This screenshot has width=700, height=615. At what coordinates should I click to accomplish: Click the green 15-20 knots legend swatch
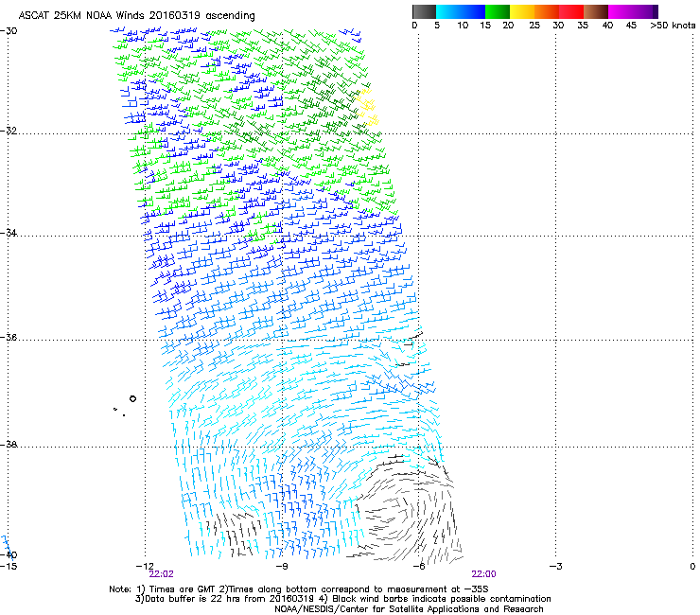[498, 11]
